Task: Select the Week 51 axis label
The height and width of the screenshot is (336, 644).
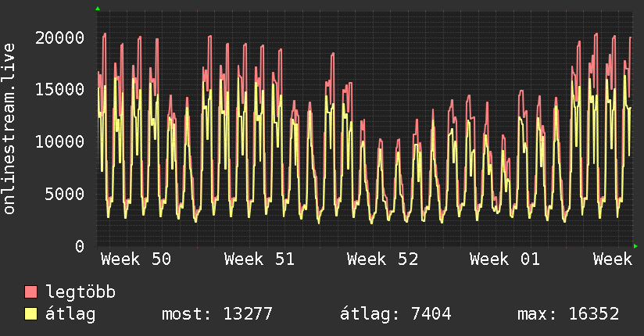Action: point(259,259)
